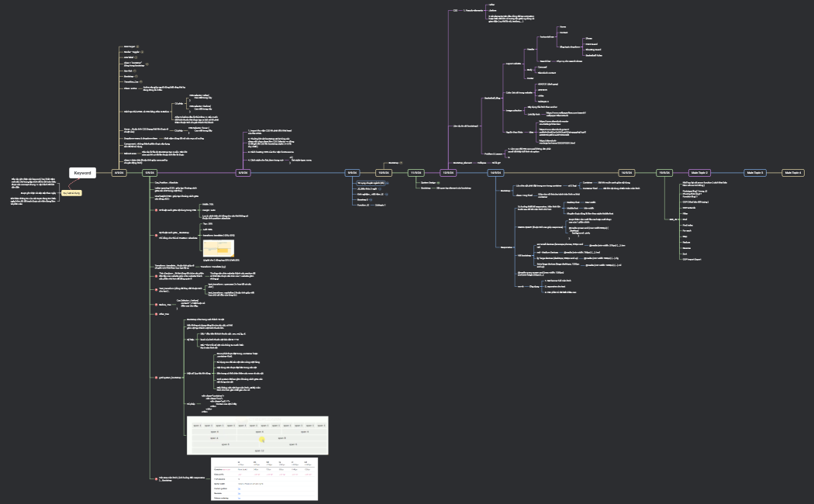This screenshot has height=504, width=814.
Task: Open the small yellow image thumbnail under 5/5/24
Action: coord(219,247)
